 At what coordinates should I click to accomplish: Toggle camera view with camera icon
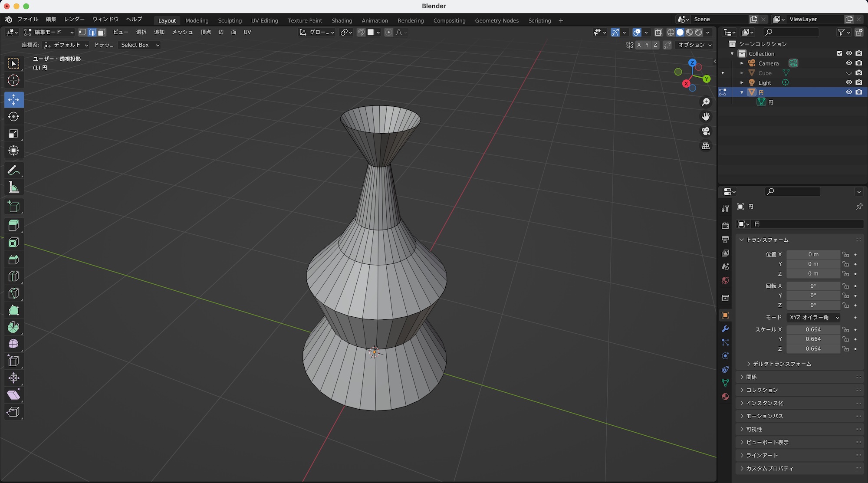click(706, 131)
